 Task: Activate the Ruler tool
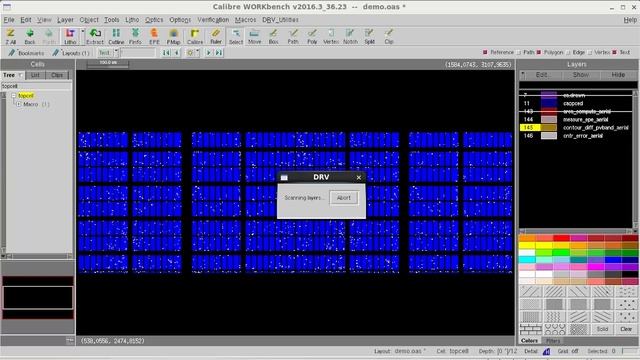click(x=216, y=36)
